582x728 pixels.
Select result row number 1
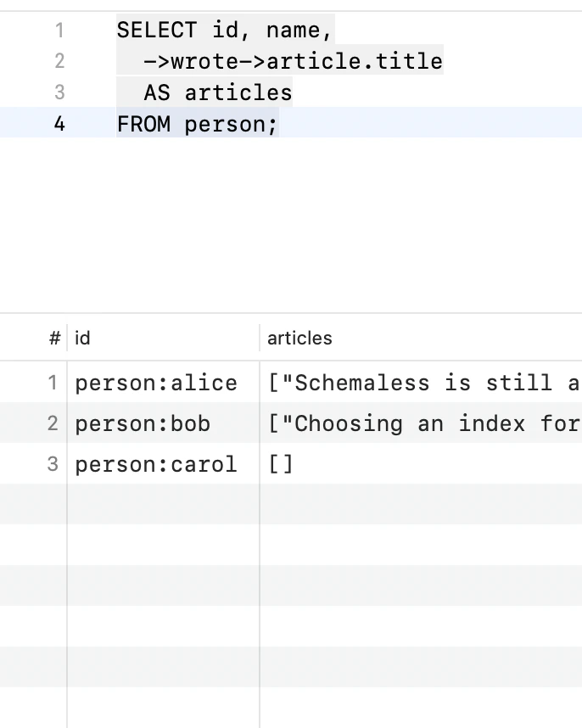click(x=53, y=383)
